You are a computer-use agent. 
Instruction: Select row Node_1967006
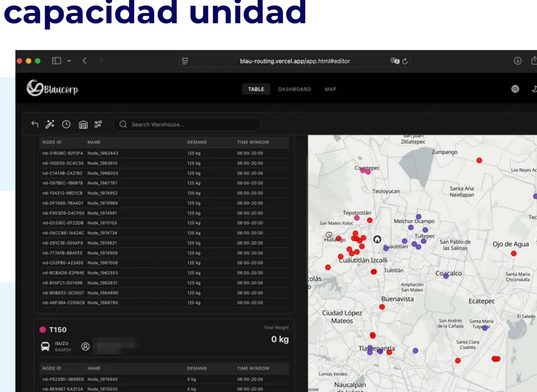point(164,262)
